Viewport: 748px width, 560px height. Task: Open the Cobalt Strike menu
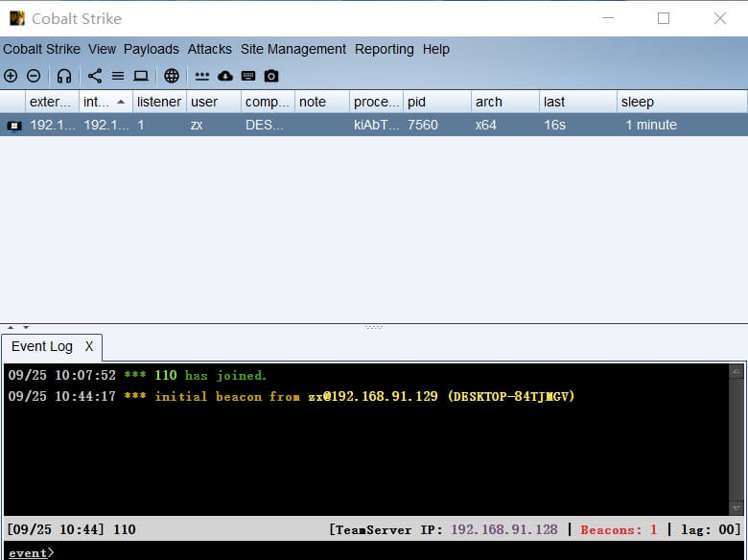41,49
